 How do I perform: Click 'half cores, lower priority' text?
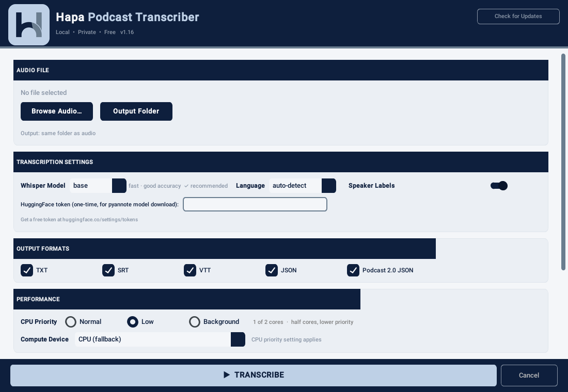[322, 322]
